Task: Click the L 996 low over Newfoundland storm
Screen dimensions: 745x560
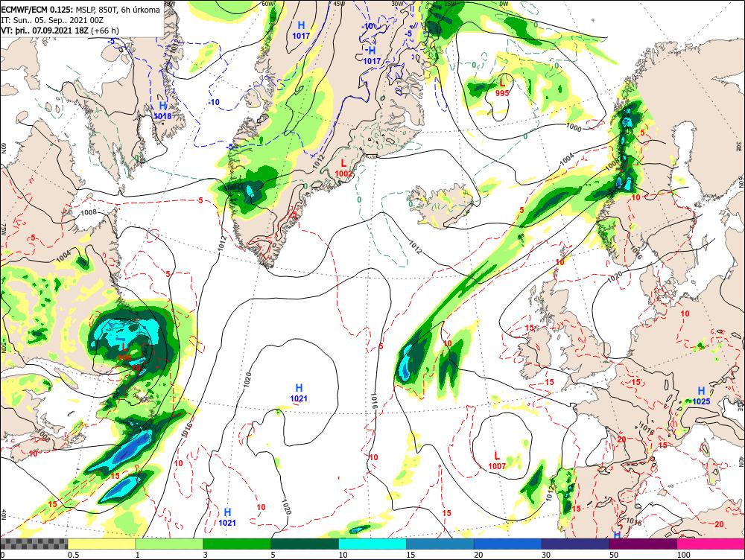Action: [124, 352]
